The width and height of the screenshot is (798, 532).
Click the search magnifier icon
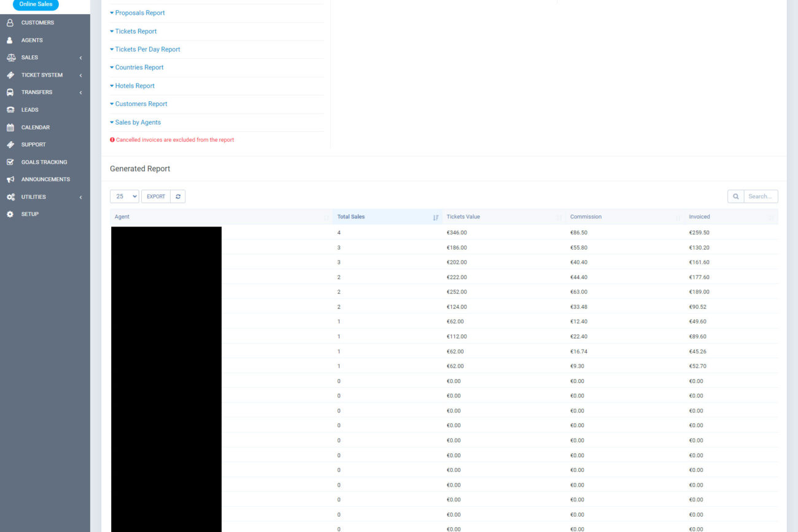click(735, 196)
